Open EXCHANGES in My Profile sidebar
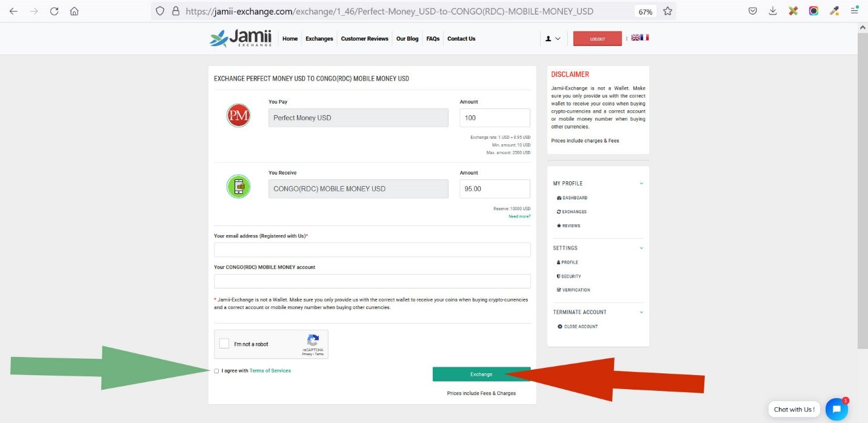Viewport: 868px width, 423px height. [572, 212]
